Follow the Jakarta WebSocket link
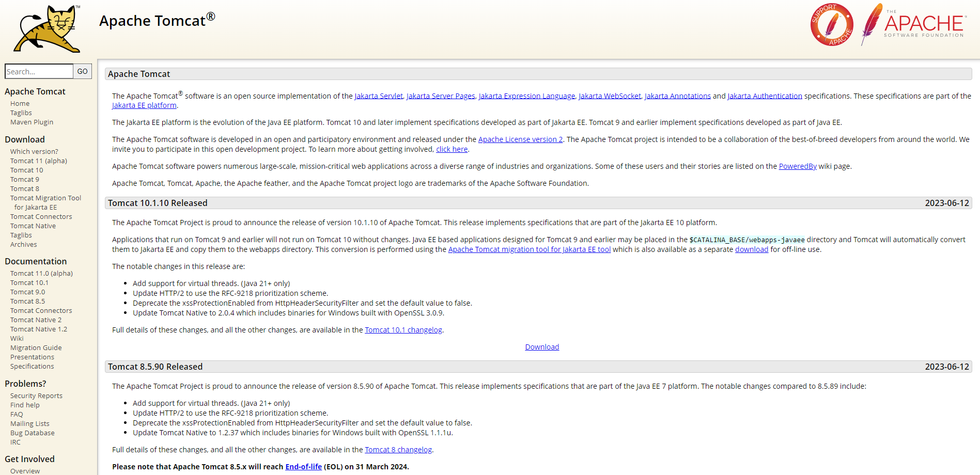This screenshot has height=475, width=980. coord(610,96)
